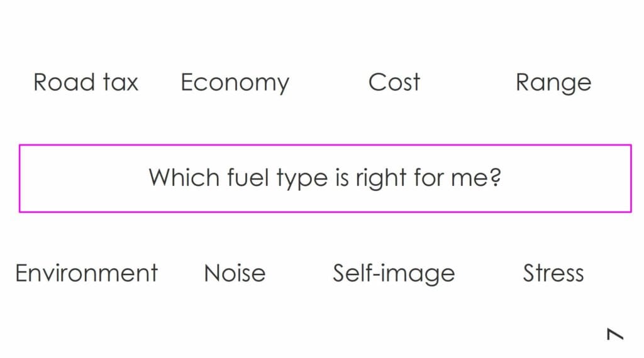Click the Road tax label

coord(86,82)
